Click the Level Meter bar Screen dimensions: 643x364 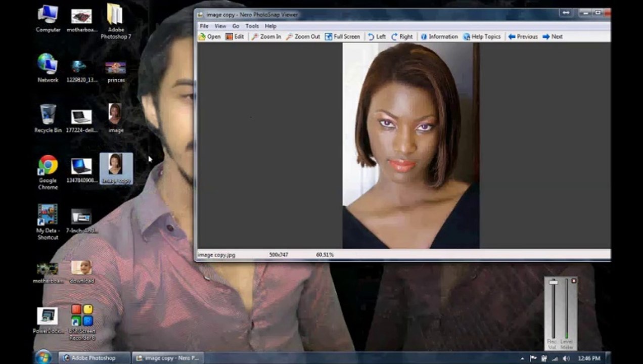tap(566, 308)
